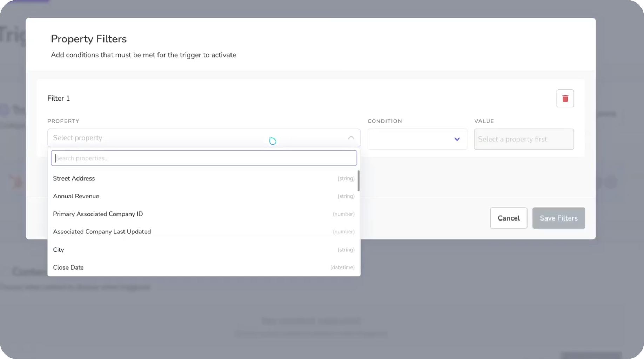Select Street Address from the property list
The width and height of the screenshot is (644, 359).
point(204,178)
